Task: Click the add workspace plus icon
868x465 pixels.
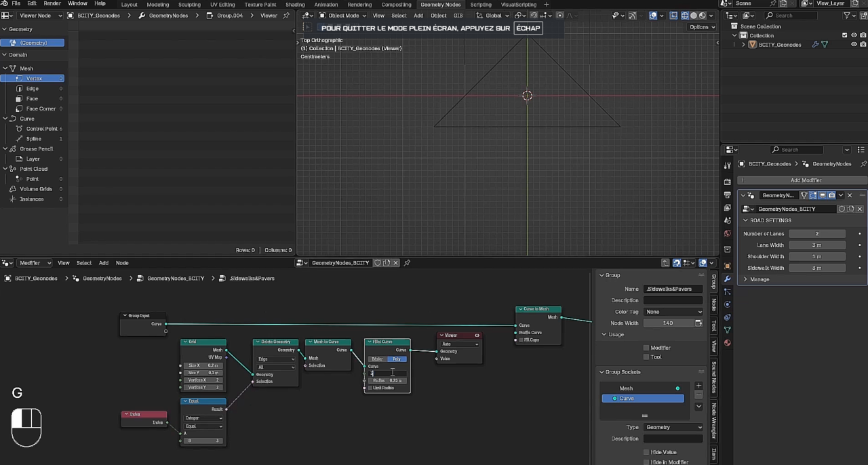Action: pyautogui.click(x=547, y=4)
